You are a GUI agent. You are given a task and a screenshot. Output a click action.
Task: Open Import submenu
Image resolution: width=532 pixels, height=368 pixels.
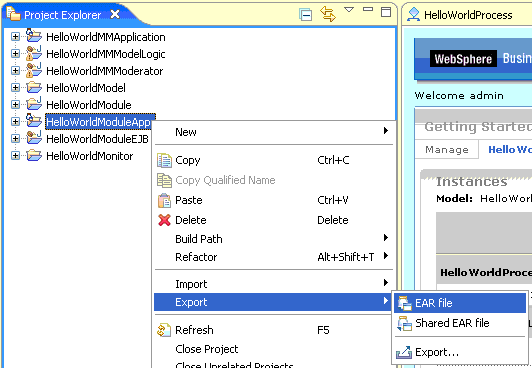(x=273, y=284)
